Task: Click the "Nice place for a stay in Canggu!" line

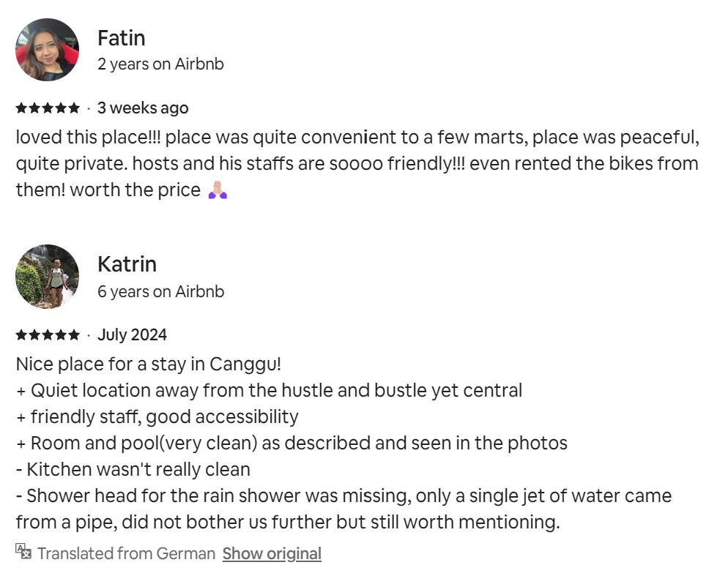Action: (148, 364)
